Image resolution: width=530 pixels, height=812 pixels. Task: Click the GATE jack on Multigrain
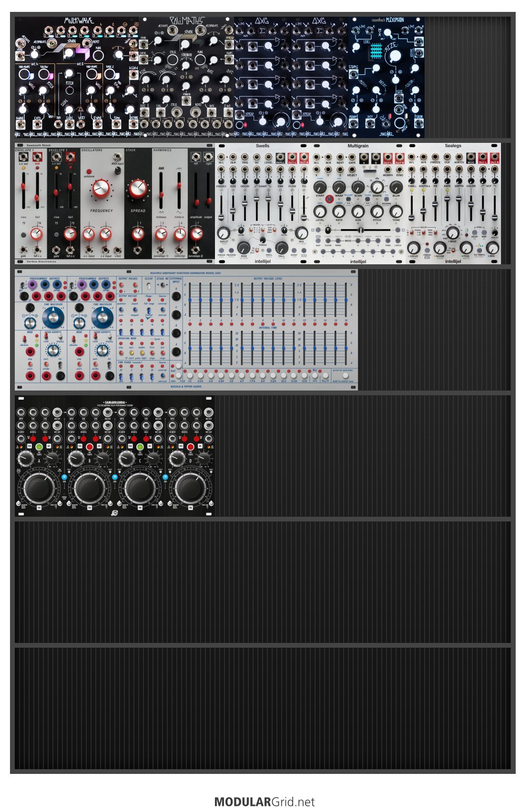[352, 157]
